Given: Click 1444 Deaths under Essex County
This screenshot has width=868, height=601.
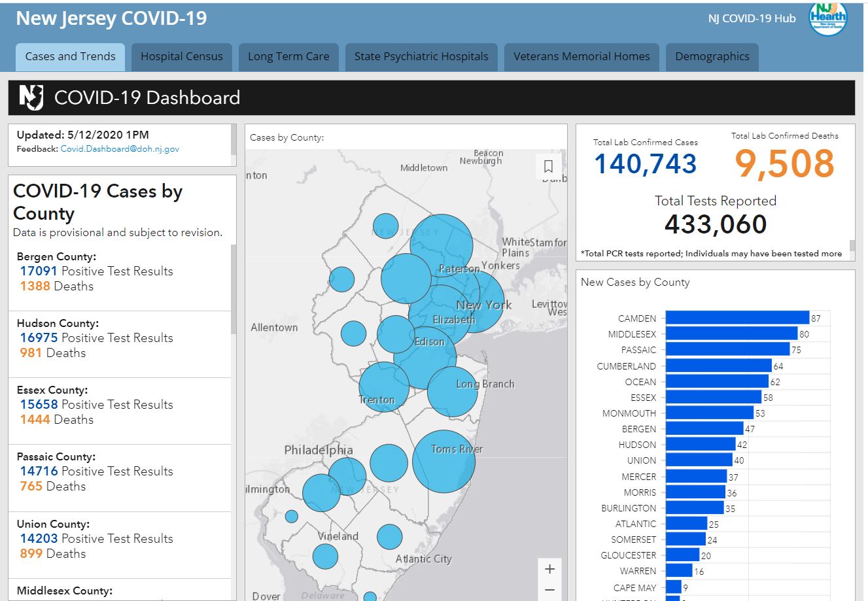Looking at the screenshot, I should pyautogui.click(x=57, y=419).
